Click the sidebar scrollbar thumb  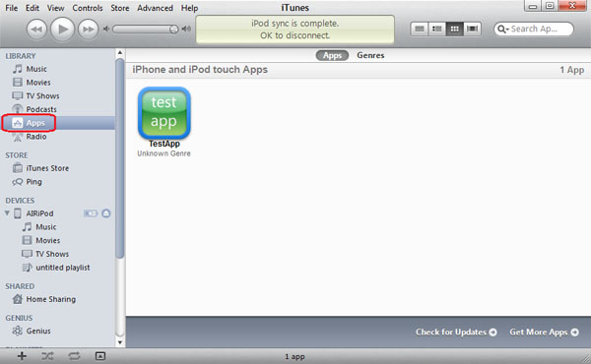click(120, 158)
